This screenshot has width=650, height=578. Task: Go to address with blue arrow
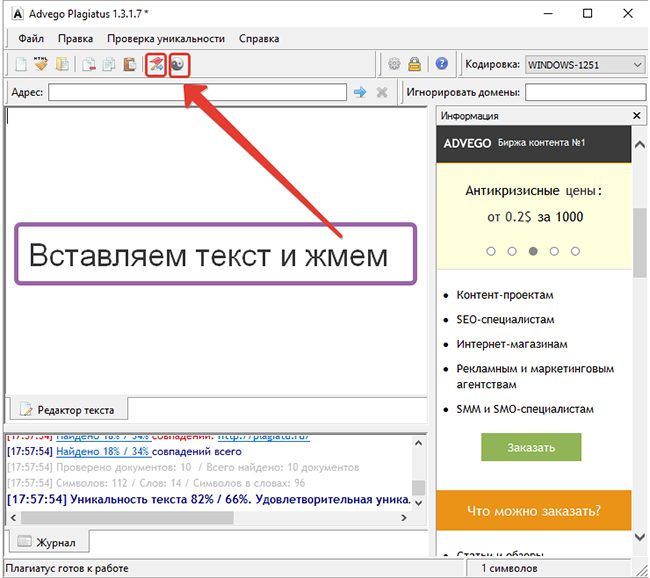pos(360,92)
